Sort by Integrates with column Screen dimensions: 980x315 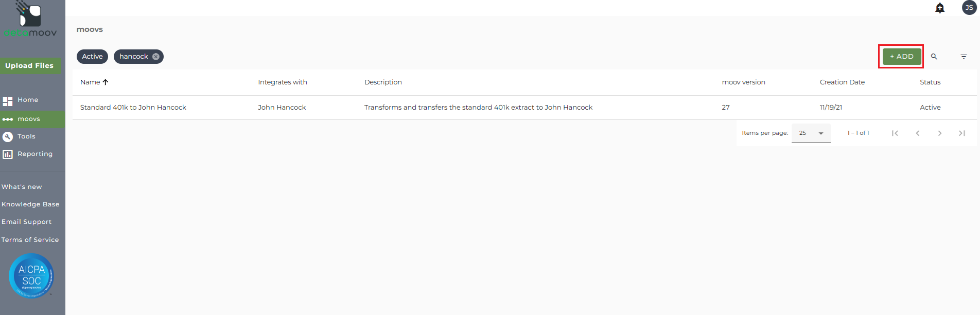[283, 82]
